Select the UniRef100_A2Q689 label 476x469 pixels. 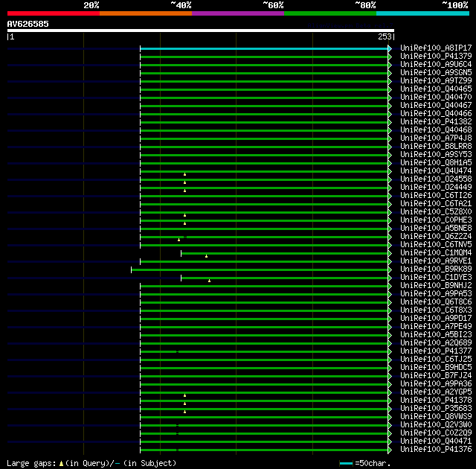pos(436,343)
